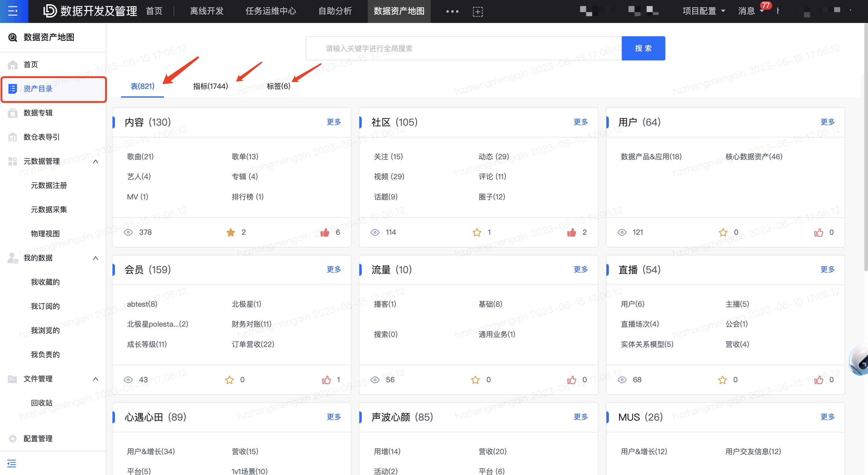
Task: Click the thumbs-up icon on 社区 card
Action: click(572, 232)
